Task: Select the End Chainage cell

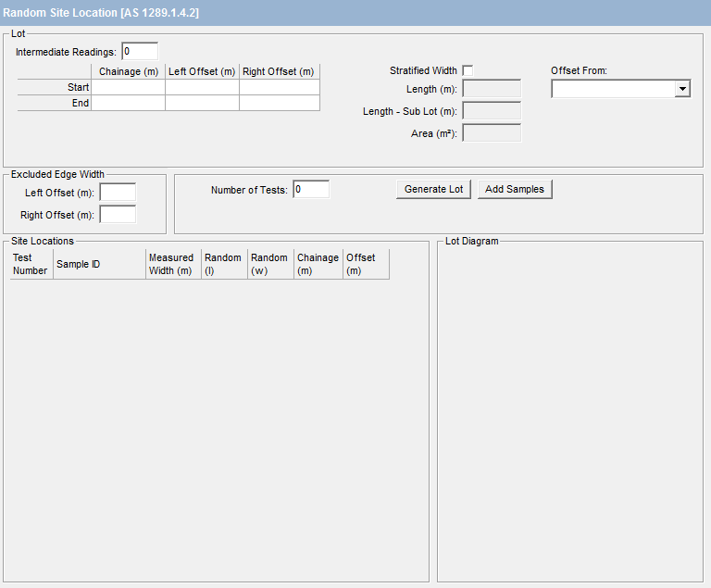Action: [128, 103]
